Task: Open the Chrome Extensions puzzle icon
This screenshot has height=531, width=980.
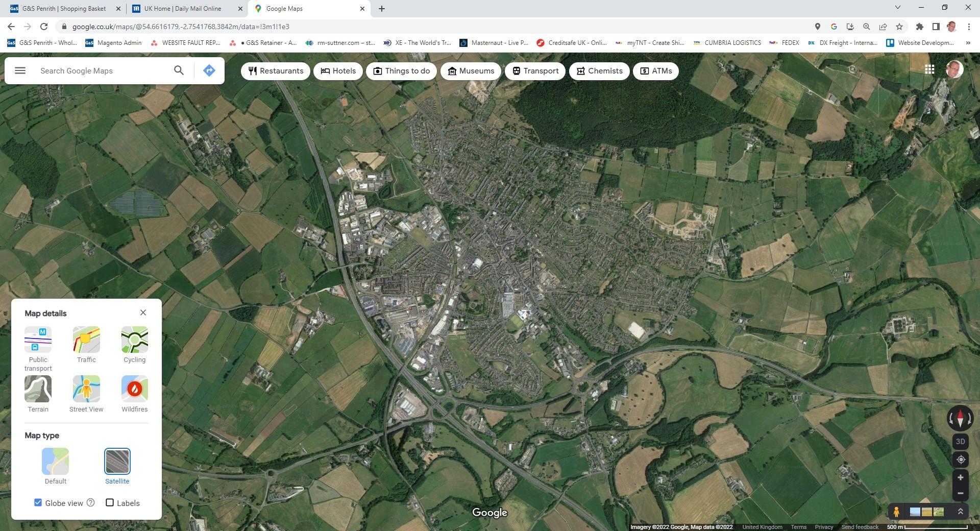Action: [x=919, y=27]
